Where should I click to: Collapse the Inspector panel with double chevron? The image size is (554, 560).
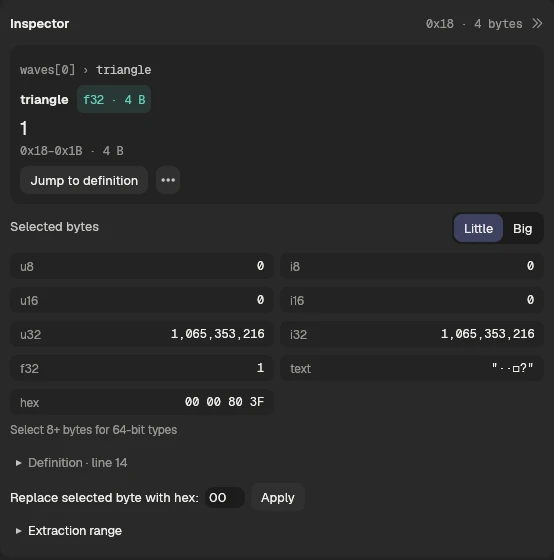pyautogui.click(x=537, y=24)
